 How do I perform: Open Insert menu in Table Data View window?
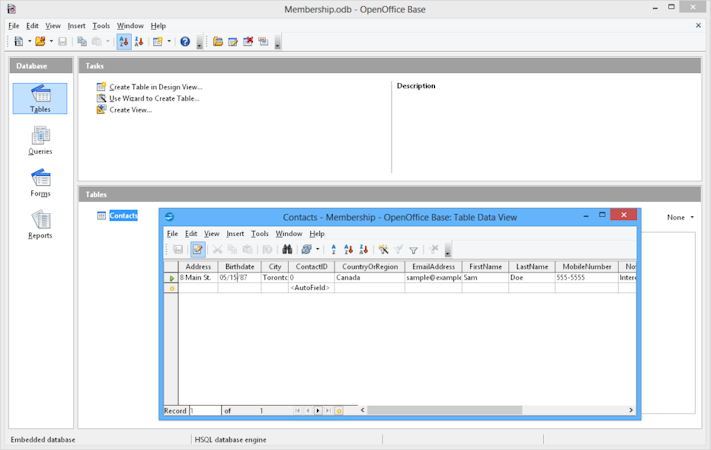coord(235,234)
